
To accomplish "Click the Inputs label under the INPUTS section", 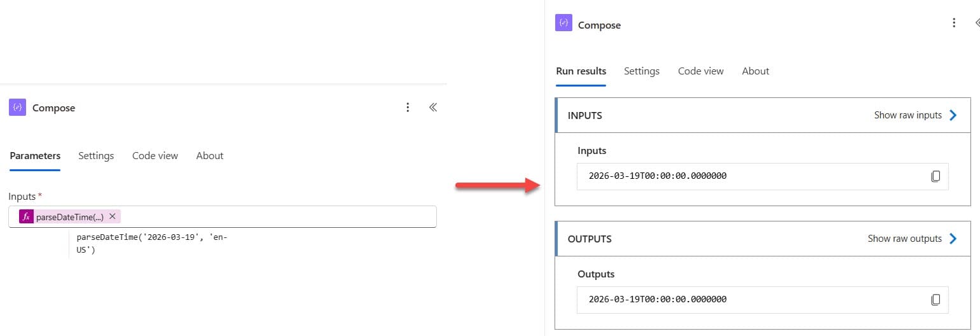I will click(x=592, y=151).
